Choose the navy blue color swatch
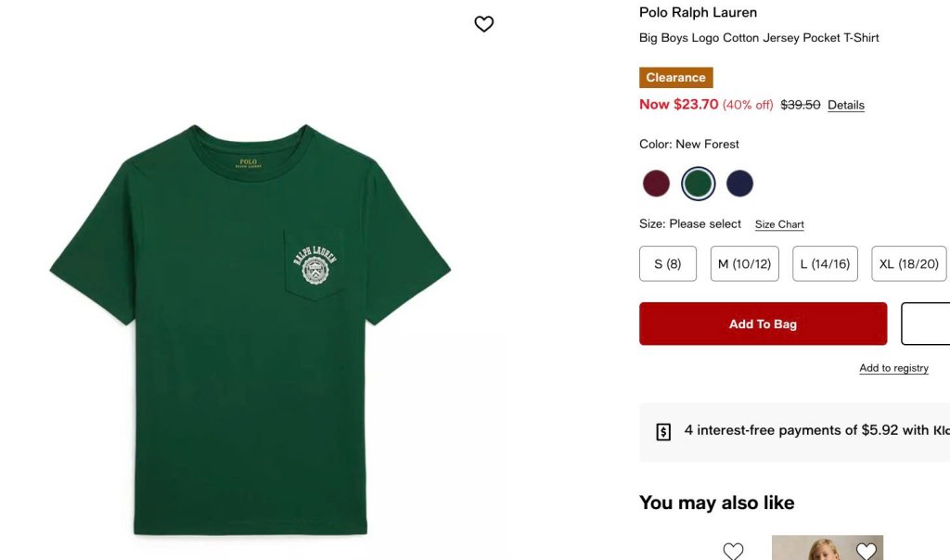This screenshot has width=950, height=560. 739,184
